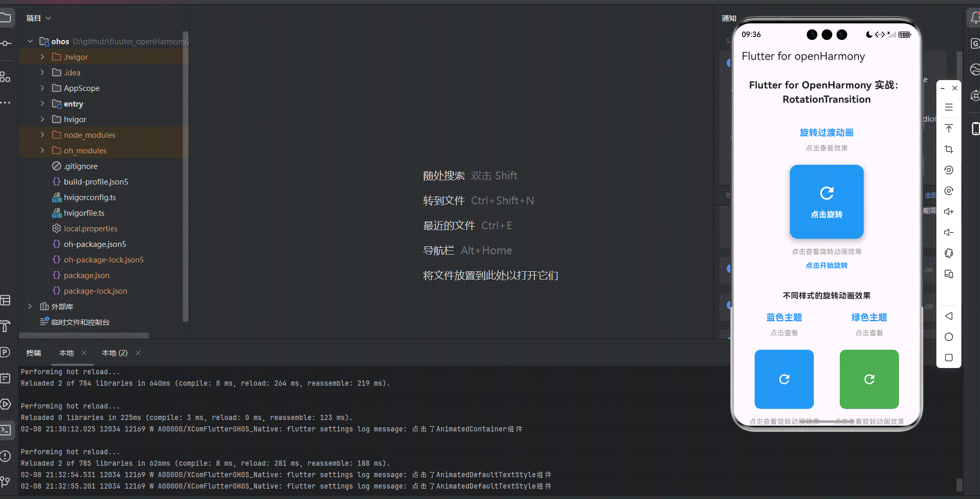Screen dimensions: 980x499
Task: Open the circled P tool window icon
Action: (x=5, y=352)
